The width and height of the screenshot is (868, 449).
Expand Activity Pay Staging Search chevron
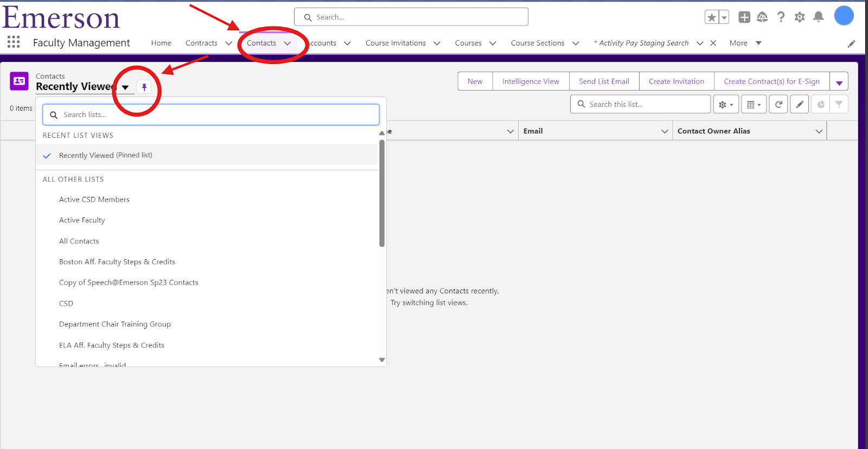click(700, 43)
